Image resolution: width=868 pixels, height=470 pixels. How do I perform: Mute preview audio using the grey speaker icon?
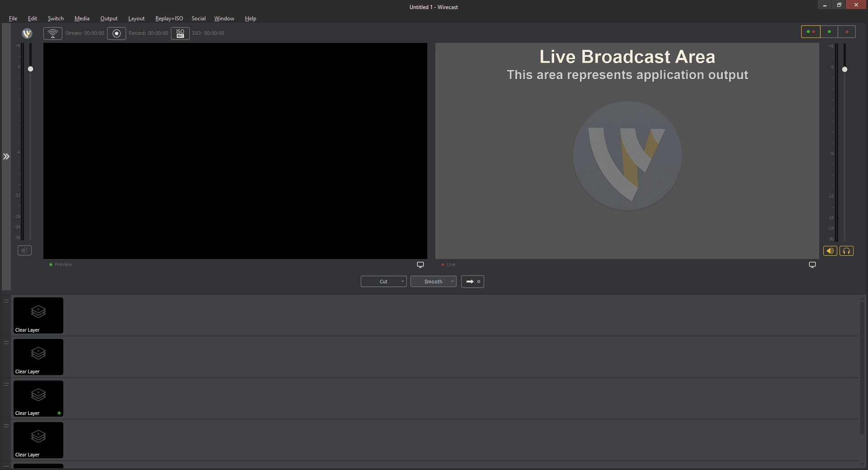pyautogui.click(x=24, y=250)
